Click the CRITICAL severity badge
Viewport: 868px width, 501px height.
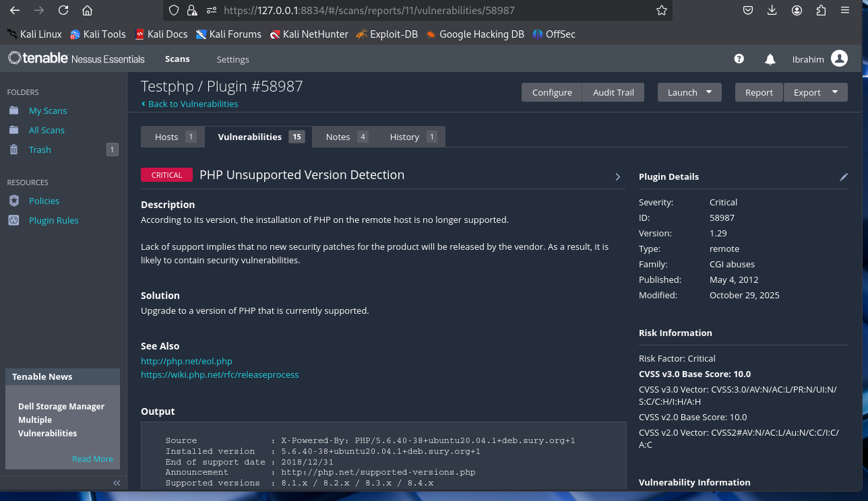166,175
